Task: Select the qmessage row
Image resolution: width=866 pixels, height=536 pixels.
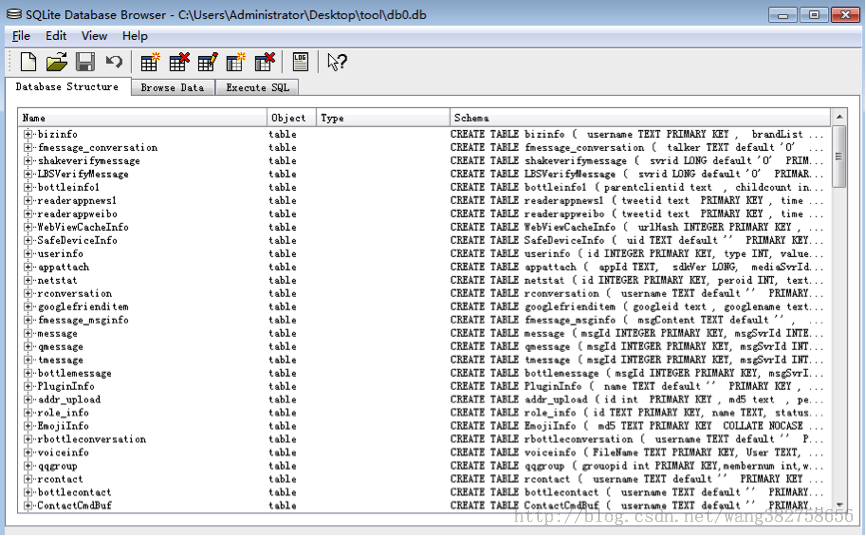Action: click(424, 346)
